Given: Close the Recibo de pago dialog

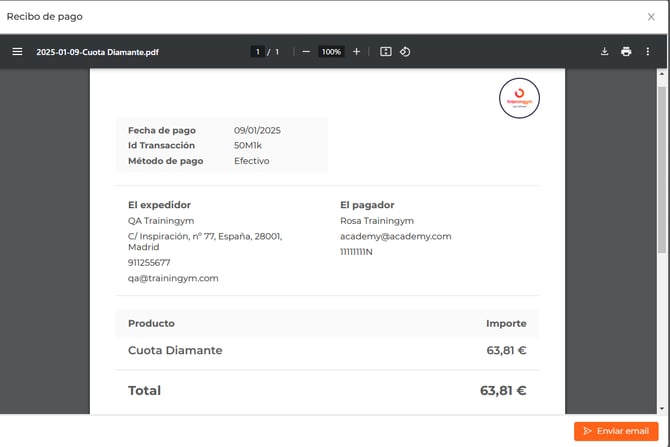Looking at the screenshot, I should pyautogui.click(x=651, y=17).
